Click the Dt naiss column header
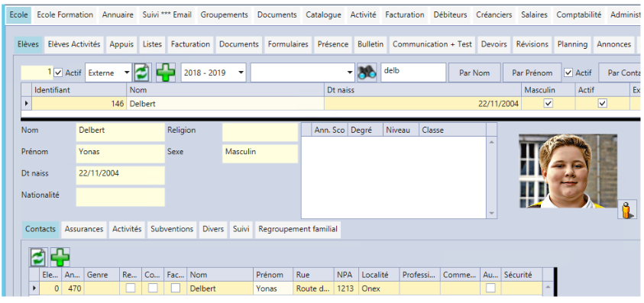Screen dimensions: 644x303 422,90
